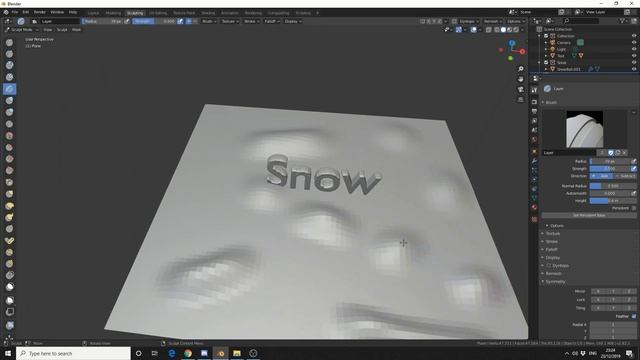Adjust Normal Radius slider
The width and height of the screenshot is (640, 360).
[x=613, y=186]
